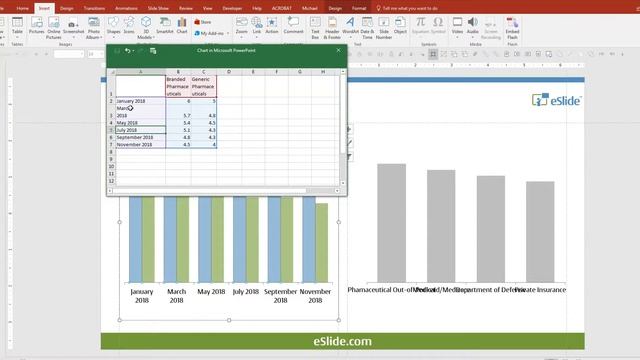This screenshot has width=640, height=360.
Task: Click Edit Data in Excel icon
Action: pyautogui.click(x=153, y=51)
